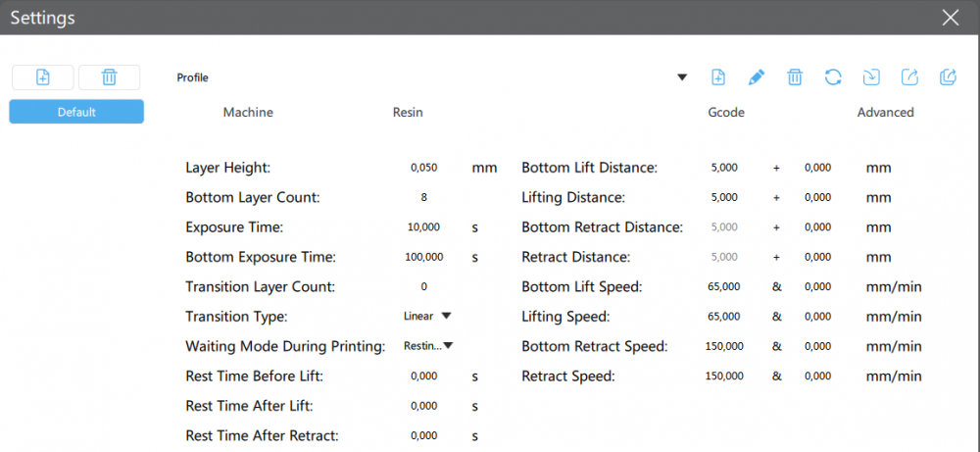Select the Default machine entry
Viewport: 980px width, 452px height.
coord(76,112)
